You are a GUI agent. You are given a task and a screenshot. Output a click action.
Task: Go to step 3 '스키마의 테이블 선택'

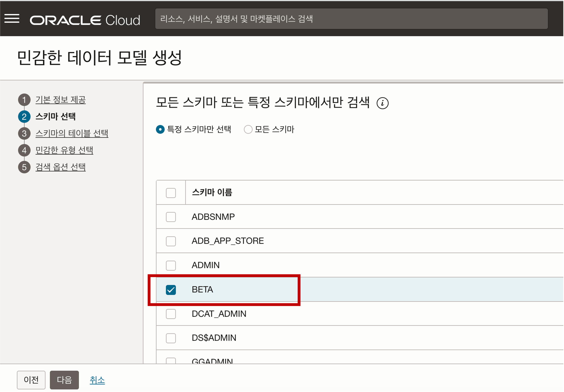point(72,133)
